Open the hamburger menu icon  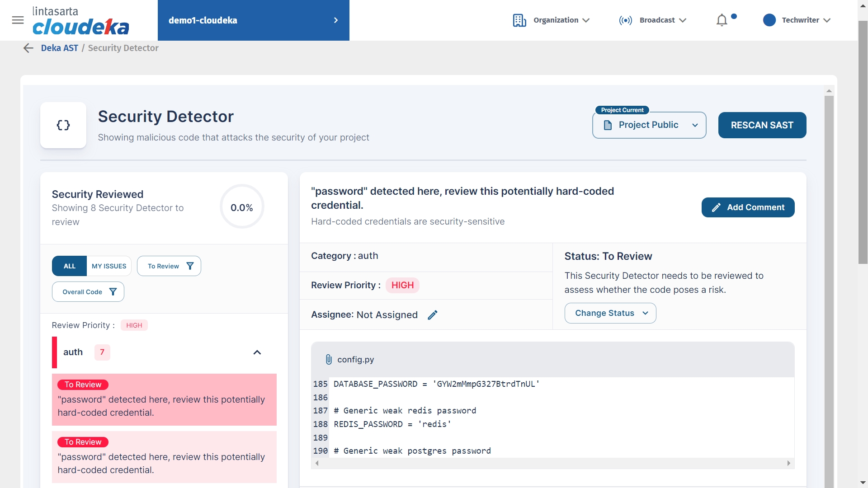(x=18, y=20)
